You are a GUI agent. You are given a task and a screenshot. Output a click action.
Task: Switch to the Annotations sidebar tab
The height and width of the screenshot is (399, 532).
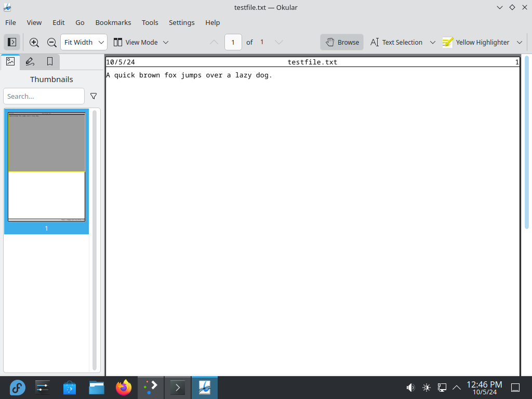click(x=30, y=61)
